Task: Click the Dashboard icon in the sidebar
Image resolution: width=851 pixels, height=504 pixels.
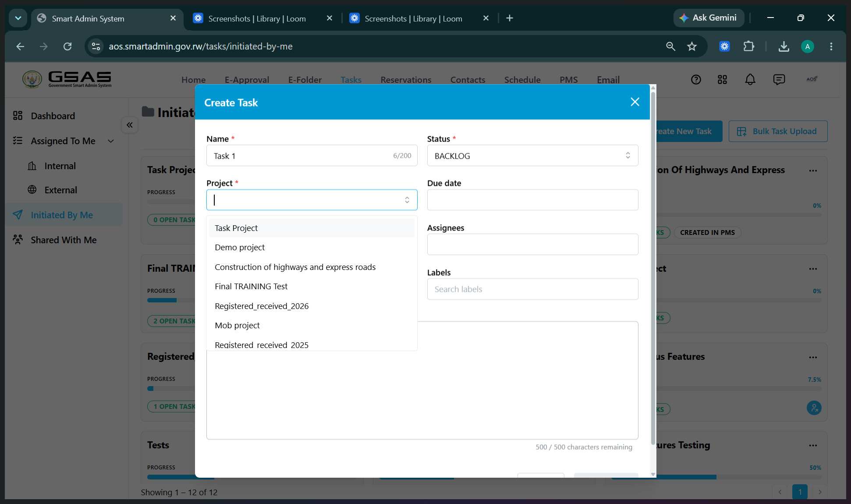Action: (18, 116)
